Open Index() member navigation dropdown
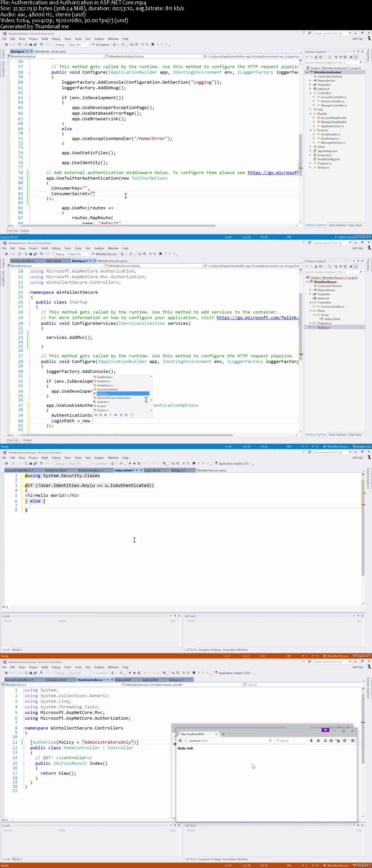Viewport: 372px width, 868px height. (x=304, y=684)
